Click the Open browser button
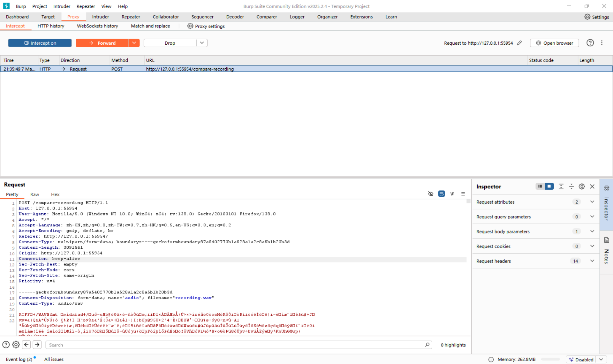Screen dimensions: 613x364 click(554, 43)
